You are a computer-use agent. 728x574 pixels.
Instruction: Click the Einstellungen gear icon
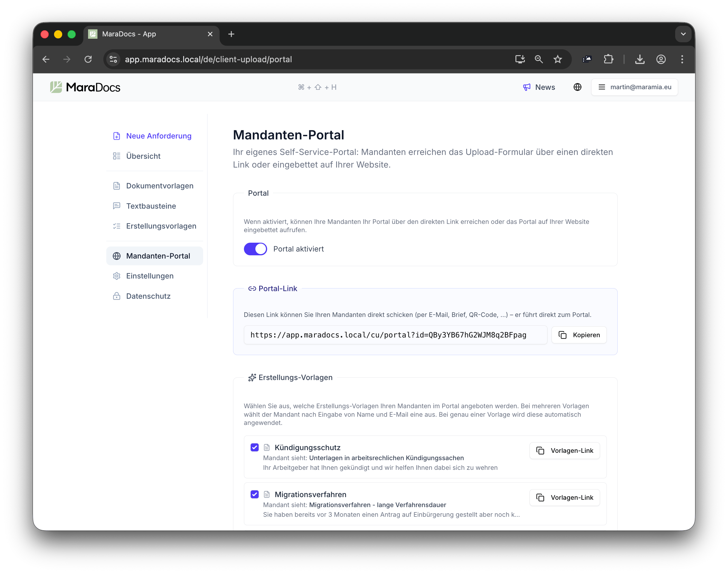[117, 276]
